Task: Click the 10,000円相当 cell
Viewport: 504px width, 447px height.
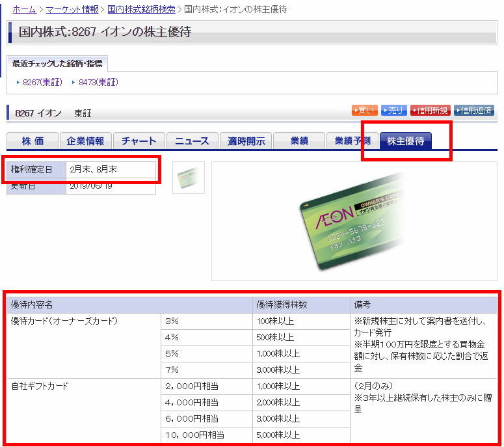Action: [207, 435]
